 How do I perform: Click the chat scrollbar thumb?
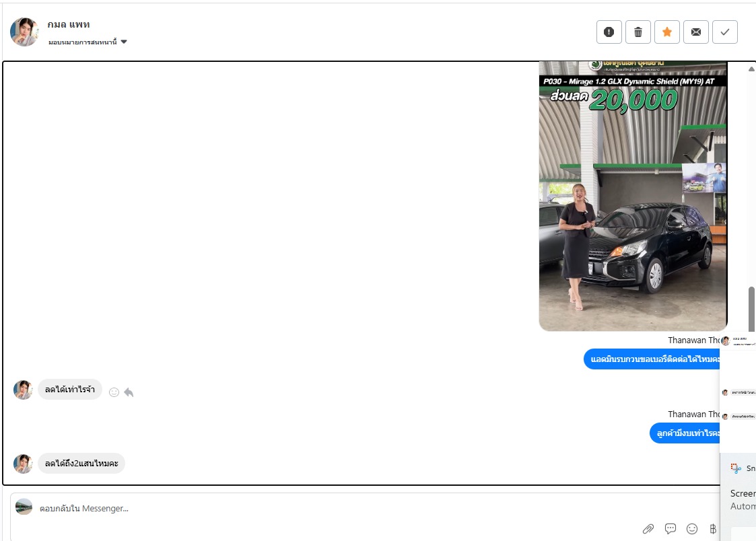pyautogui.click(x=751, y=310)
